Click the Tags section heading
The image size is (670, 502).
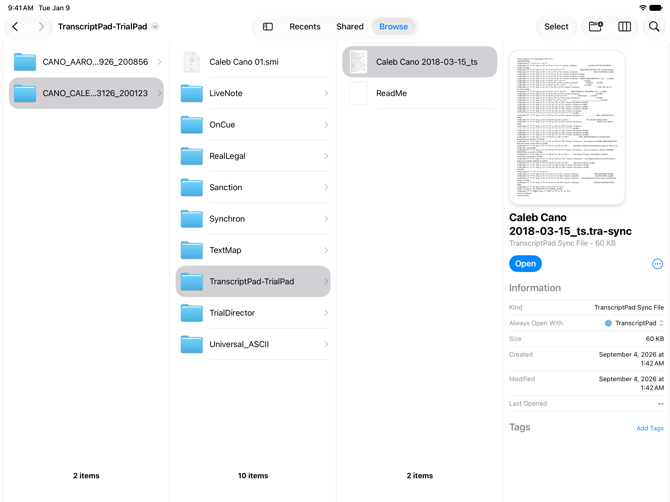(520, 427)
